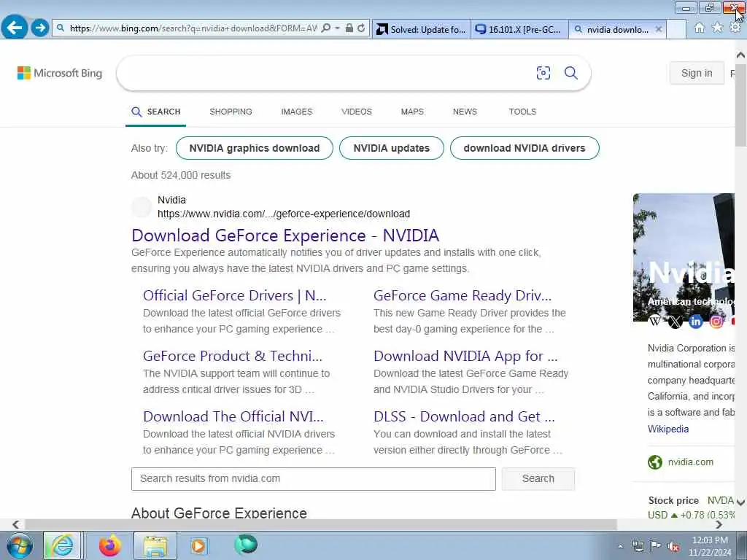Click the visual search camera icon
The width and height of the screenshot is (747, 560).
coord(543,73)
